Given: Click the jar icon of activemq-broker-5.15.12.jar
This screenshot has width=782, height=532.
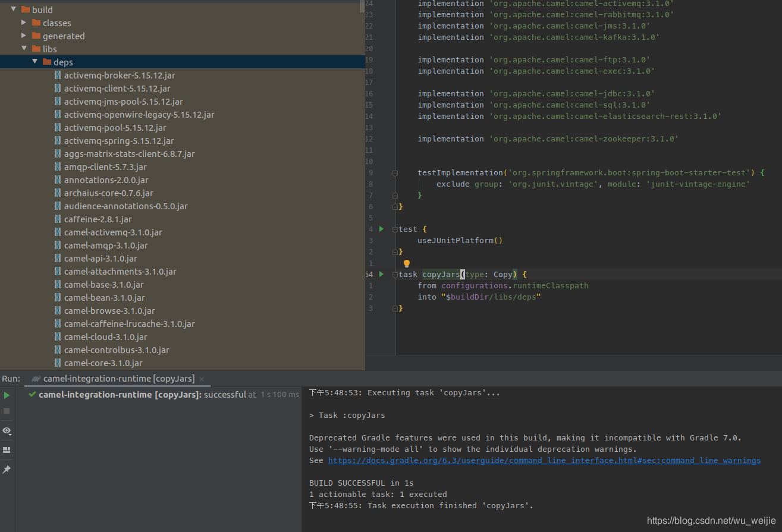Looking at the screenshot, I should pos(58,75).
